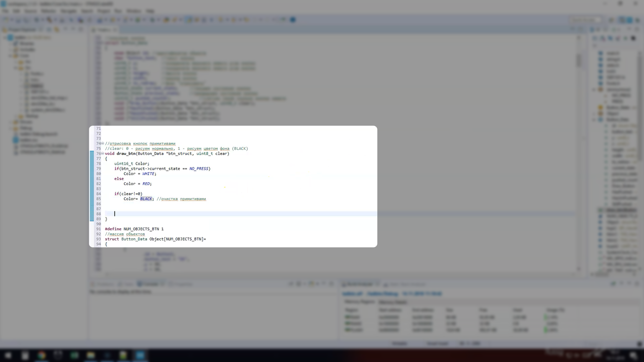Viewport: 644px width, 362px height.
Task: Click the opening brace on line 94
Action: (x=106, y=244)
